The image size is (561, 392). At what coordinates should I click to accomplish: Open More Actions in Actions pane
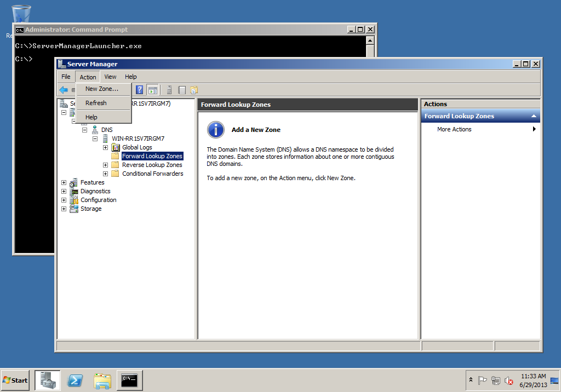[454, 129]
